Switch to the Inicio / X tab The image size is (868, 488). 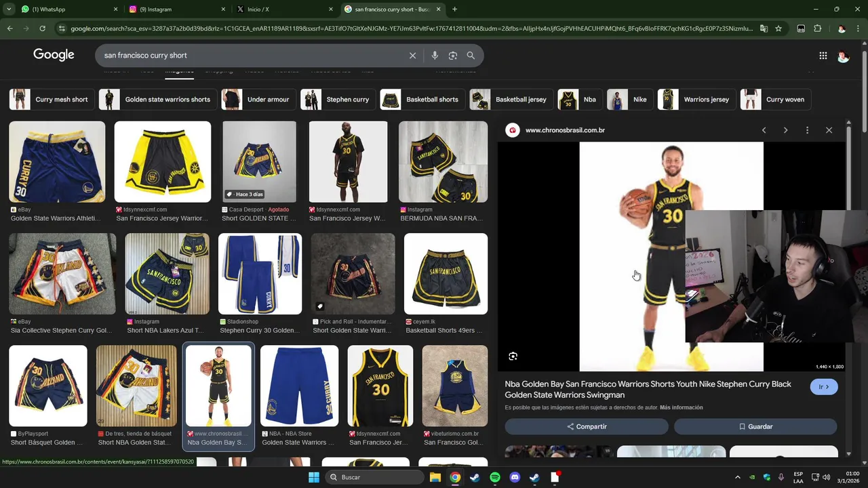[x=285, y=9]
